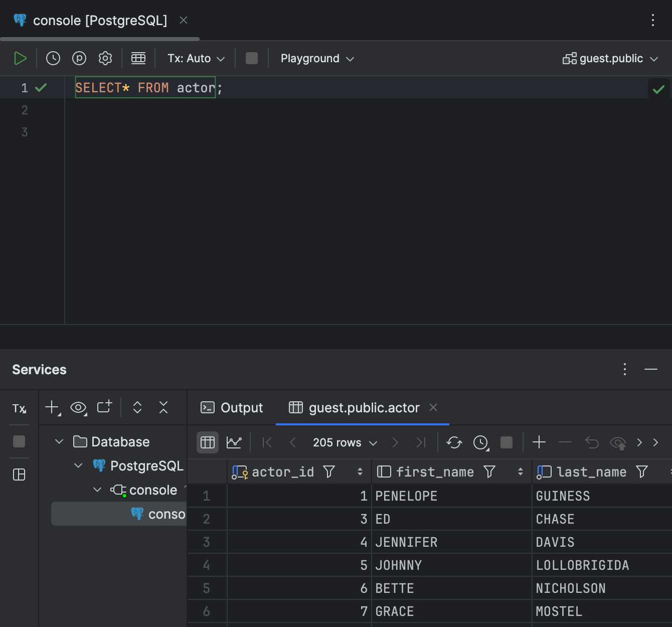Run the SQL query with the green play icon
This screenshot has height=627, width=672.
point(21,58)
